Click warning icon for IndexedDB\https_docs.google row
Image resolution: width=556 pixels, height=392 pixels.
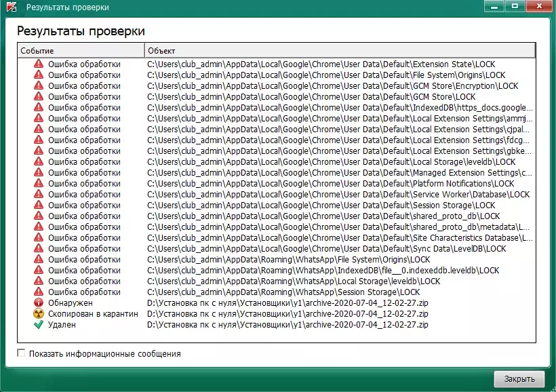tap(39, 107)
